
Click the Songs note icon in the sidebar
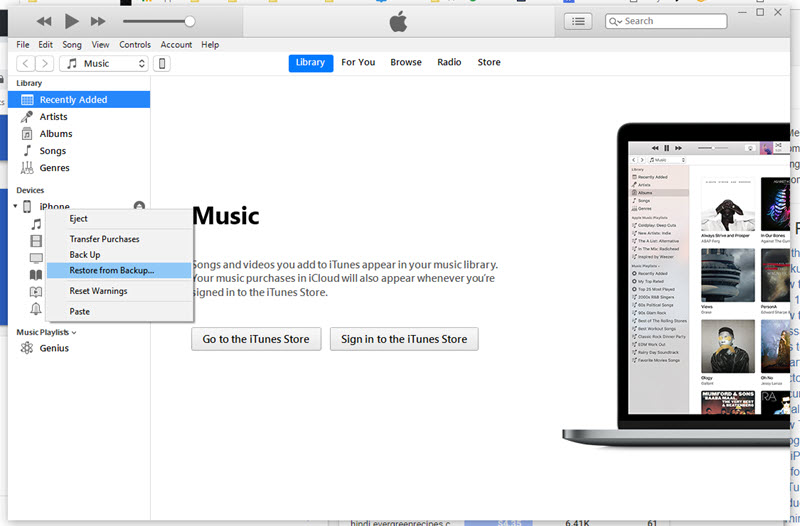click(x=27, y=151)
